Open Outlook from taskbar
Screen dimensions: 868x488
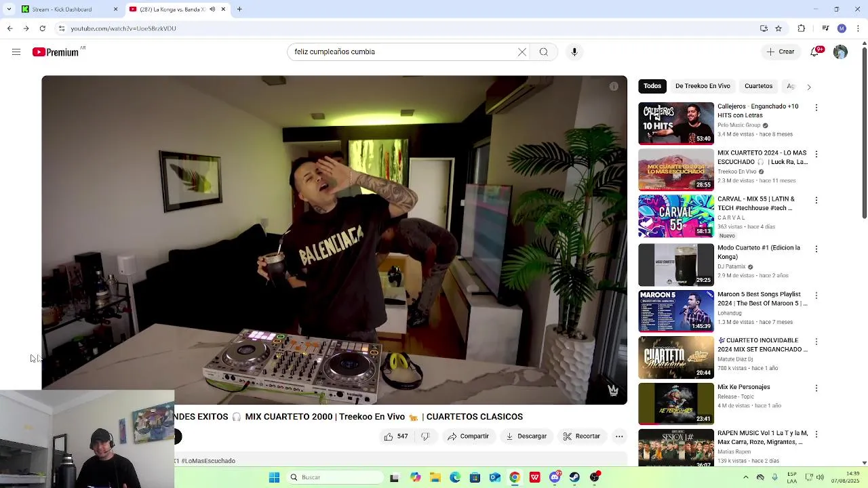(495, 478)
